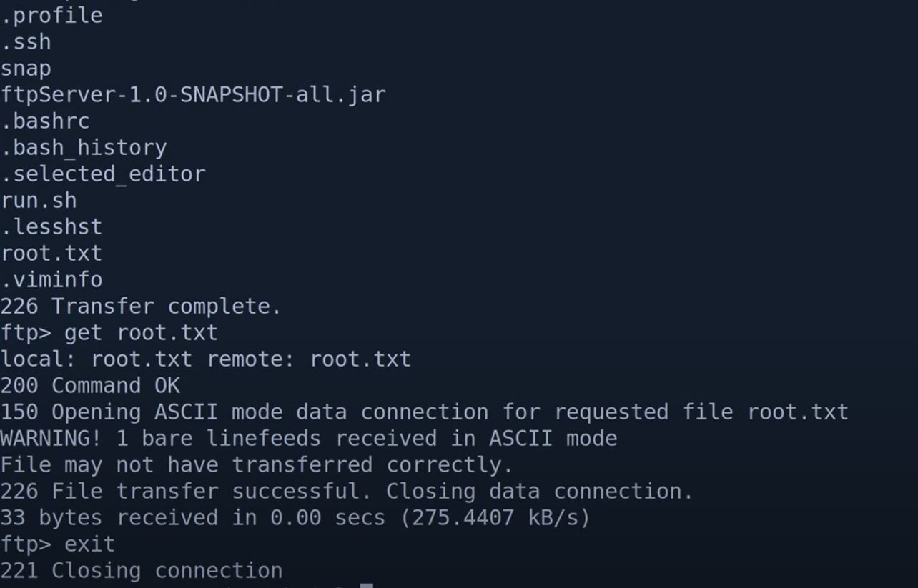Click the .profile entry in the listing
Image resolution: width=918 pixels, height=588 pixels.
tap(51, 16)
